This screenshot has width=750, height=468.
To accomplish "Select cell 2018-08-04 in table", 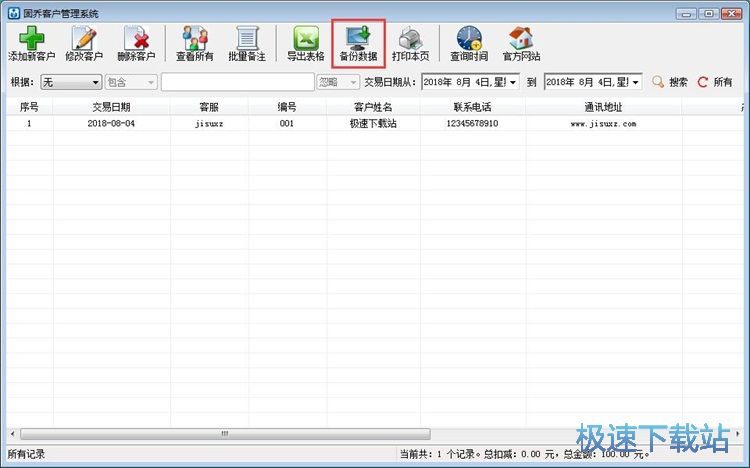I will click(x=111, y=123).
